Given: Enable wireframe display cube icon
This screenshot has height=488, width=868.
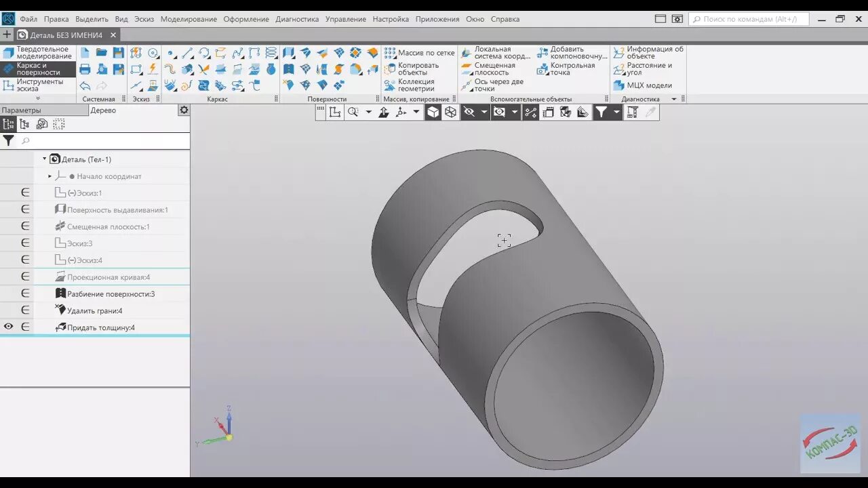Looking at the screenshot, I should [x=450, y=112].
